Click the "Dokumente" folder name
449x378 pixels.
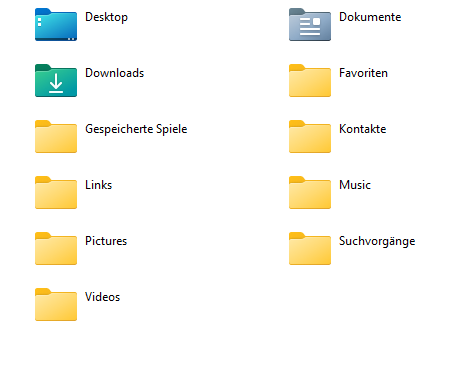click(x=370, y=17)
